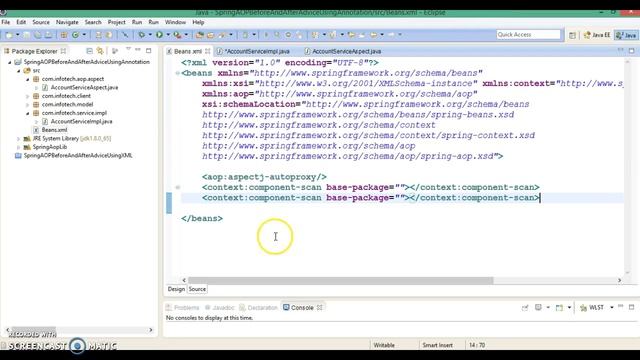Click the Back navigation arrow icon
This screenshot has width=640, height=360.
click(x=373, y=35)
